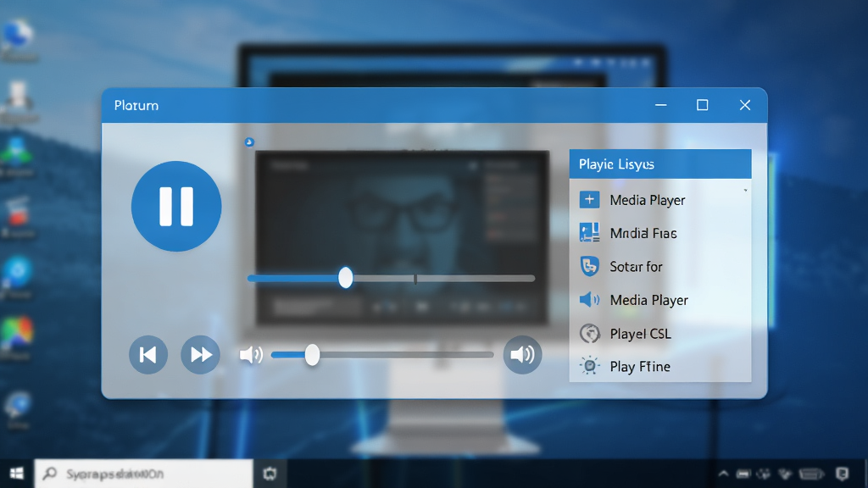The height and width of the screenshot is (488, 868).
Task: Open the topmost desktop shortcut icon
Action: (18, 34)
